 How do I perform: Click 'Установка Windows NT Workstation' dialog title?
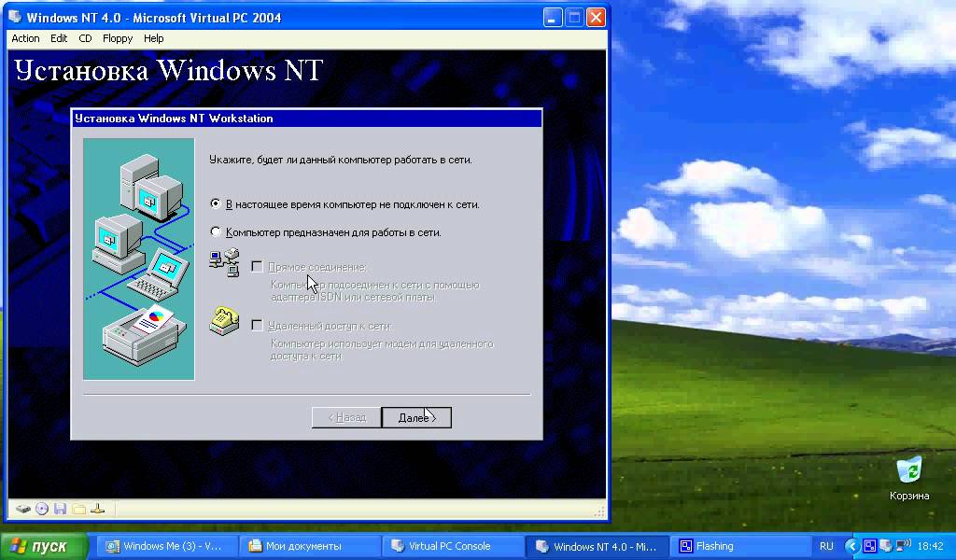[x=174, y=119]
